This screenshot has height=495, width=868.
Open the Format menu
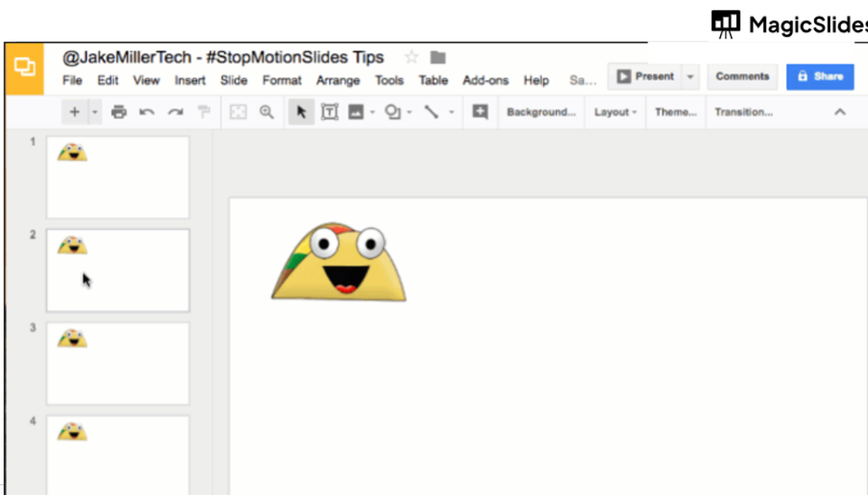click(282, 80)
